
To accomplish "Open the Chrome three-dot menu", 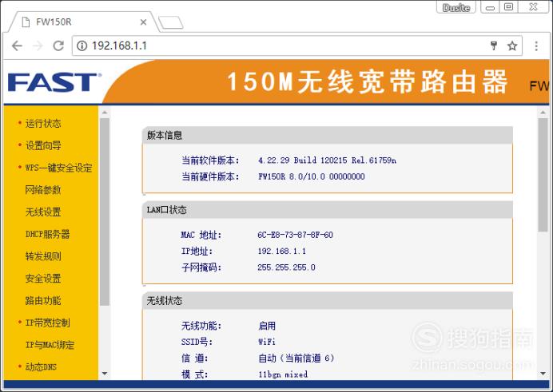I will coord(536,46).
